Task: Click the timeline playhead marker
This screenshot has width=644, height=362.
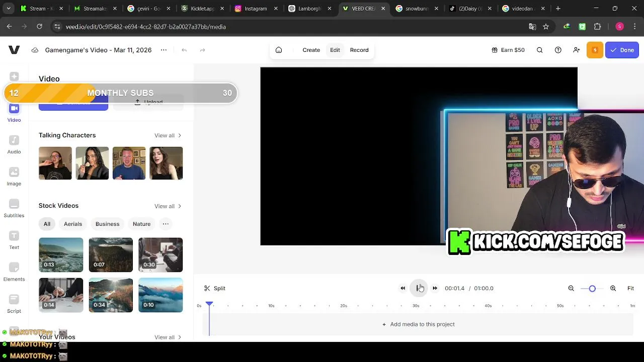Action: [x=209, y=304]
